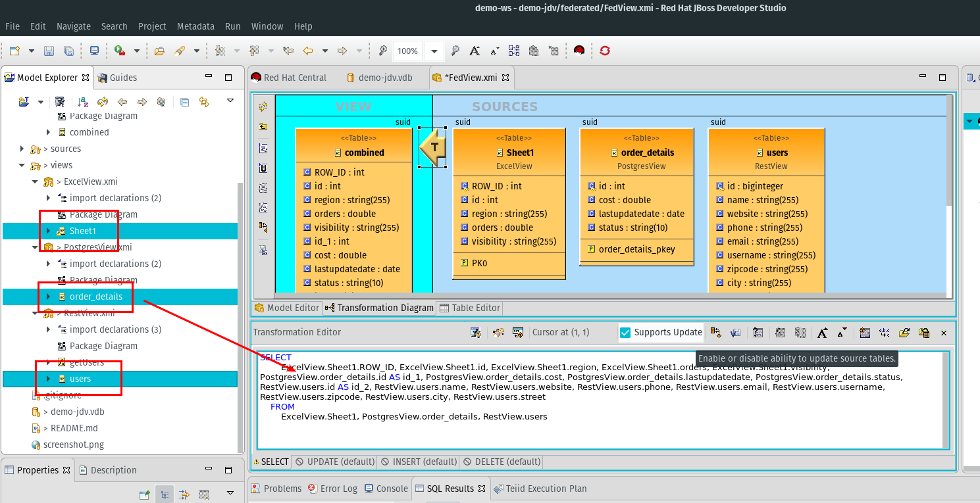Open the File menu
The width and height of the screenshot is (980, 503).
pyautogui.click(x=13, y=26)
